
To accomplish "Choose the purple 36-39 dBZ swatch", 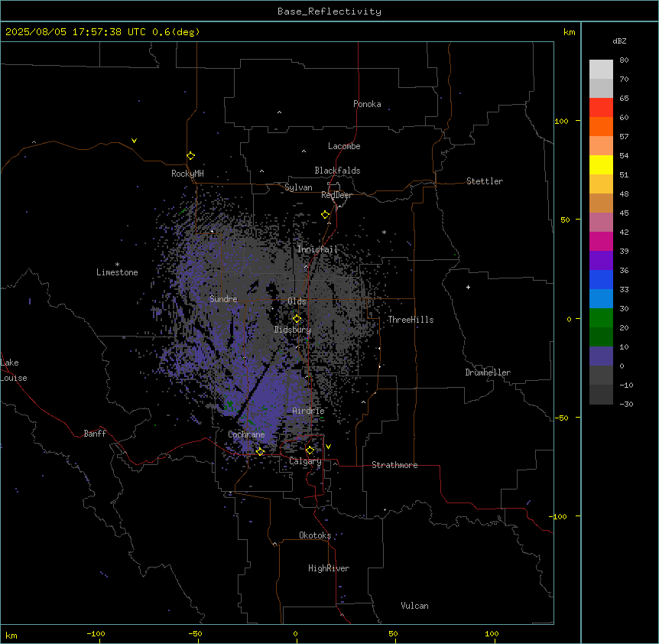I will (x=601, y=261).
